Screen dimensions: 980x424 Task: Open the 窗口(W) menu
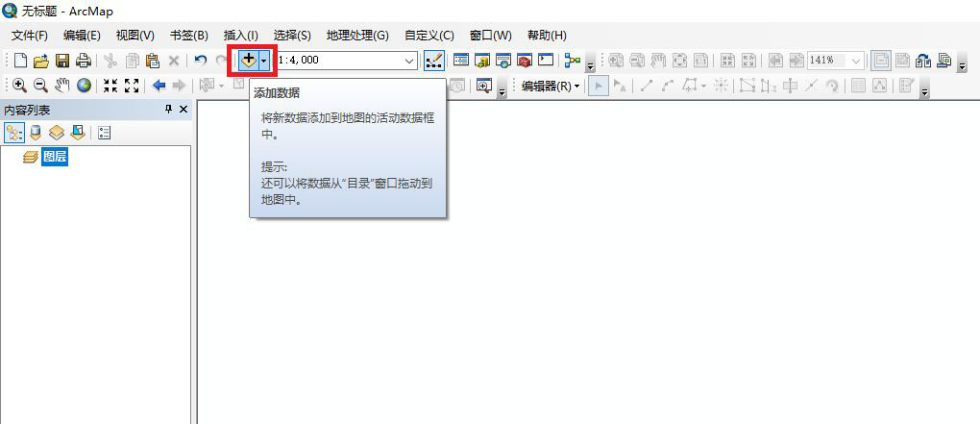click(x=491, y=36)
